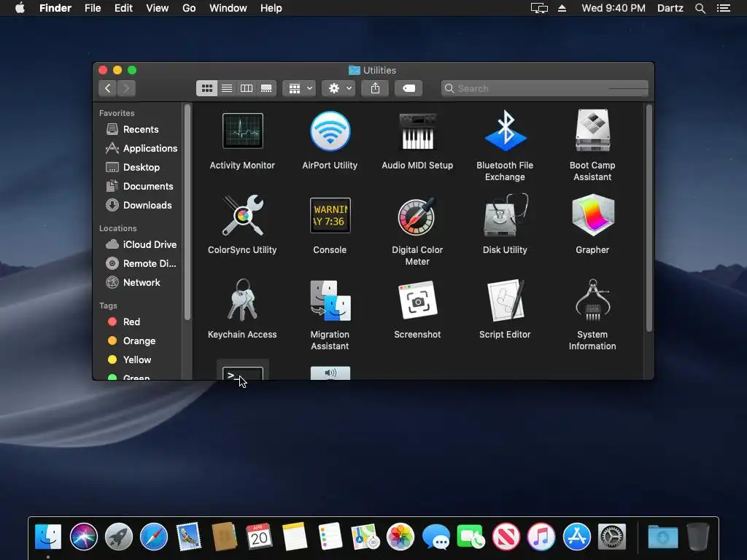Open the View menu
The image size is (747, 560).
click(158, 8)
